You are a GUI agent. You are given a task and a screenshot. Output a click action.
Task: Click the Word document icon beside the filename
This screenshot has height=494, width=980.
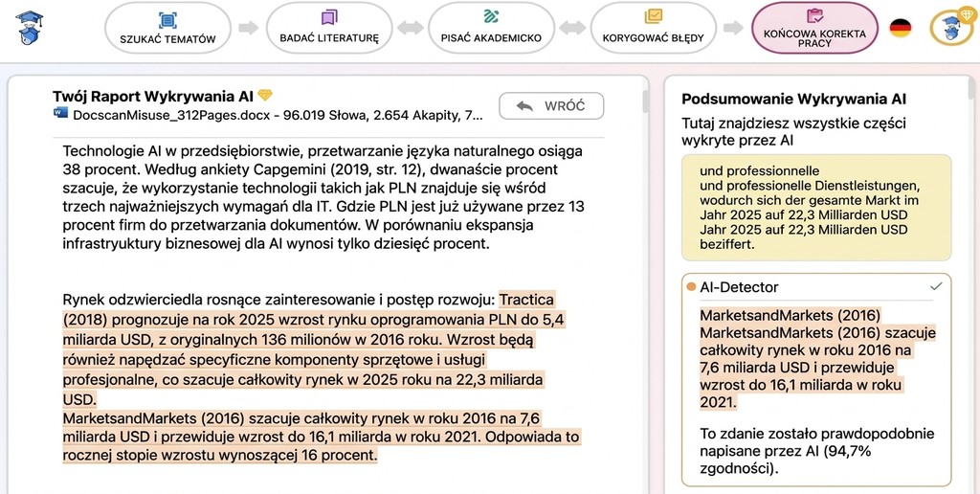click(x=60, y=113)
